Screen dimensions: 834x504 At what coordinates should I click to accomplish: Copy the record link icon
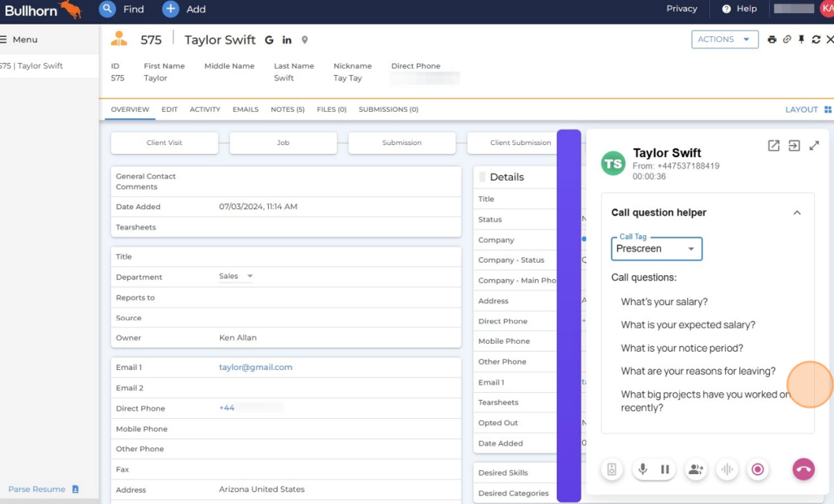(787, 39)
